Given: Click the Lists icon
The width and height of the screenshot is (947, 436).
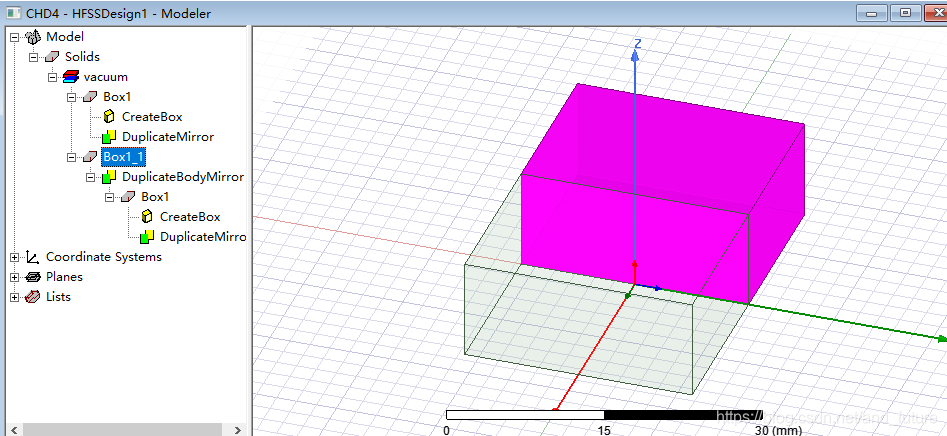Looking at the screenshot, I should click(33, 297).
